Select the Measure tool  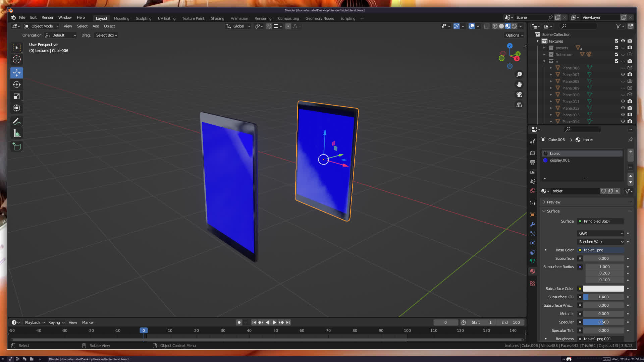pos(17,134)
